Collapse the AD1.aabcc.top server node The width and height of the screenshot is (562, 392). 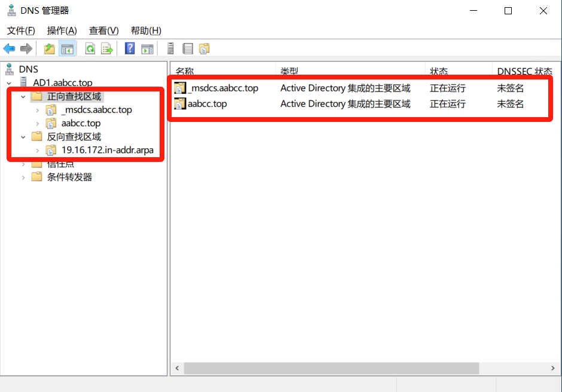click(x=9, y=83)
